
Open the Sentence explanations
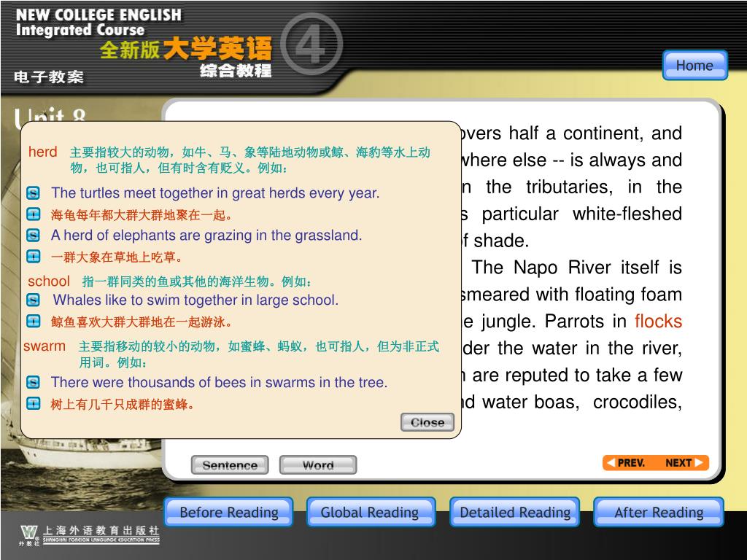[230, 464]
